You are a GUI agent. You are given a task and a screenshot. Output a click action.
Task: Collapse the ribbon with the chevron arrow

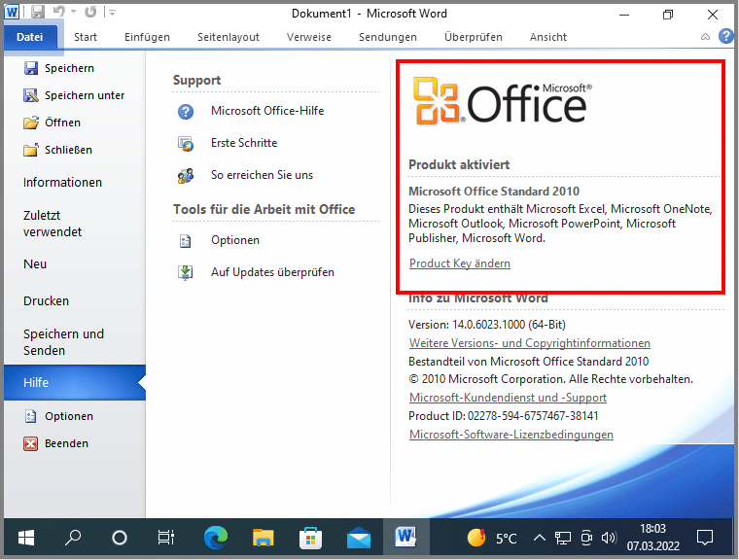coord(705,37)
